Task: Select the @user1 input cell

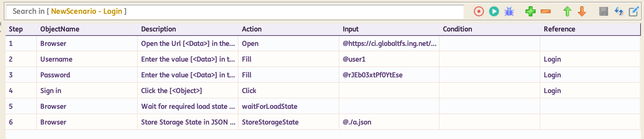Action: (x=354, y=59)
